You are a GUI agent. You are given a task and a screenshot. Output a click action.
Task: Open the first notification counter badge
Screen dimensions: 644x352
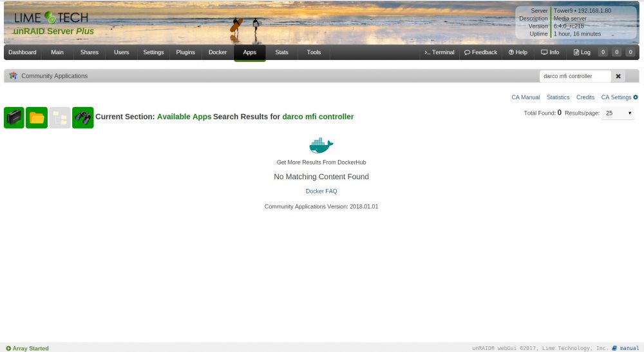(603, 52)
